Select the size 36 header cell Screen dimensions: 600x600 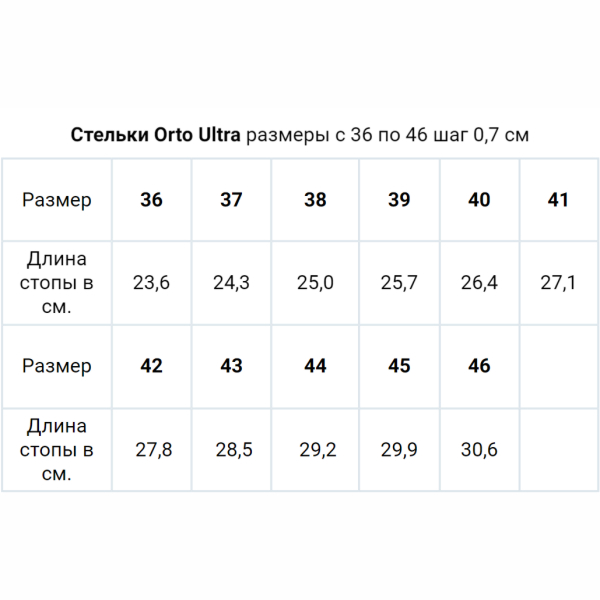click(151, 200)
